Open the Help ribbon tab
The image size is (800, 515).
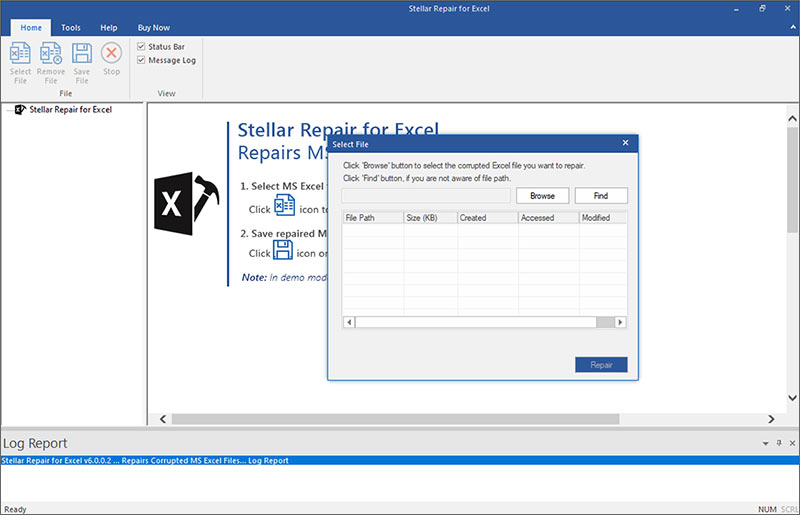point(109,28)
